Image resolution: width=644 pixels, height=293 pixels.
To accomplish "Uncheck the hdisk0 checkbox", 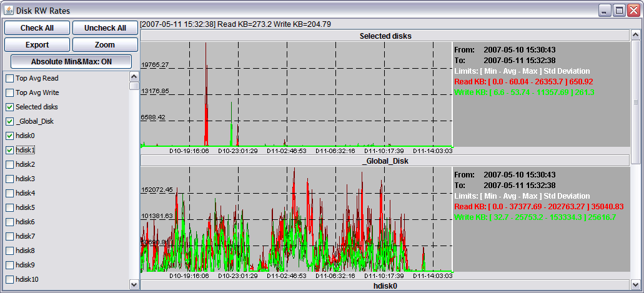I will click(9, 136).
